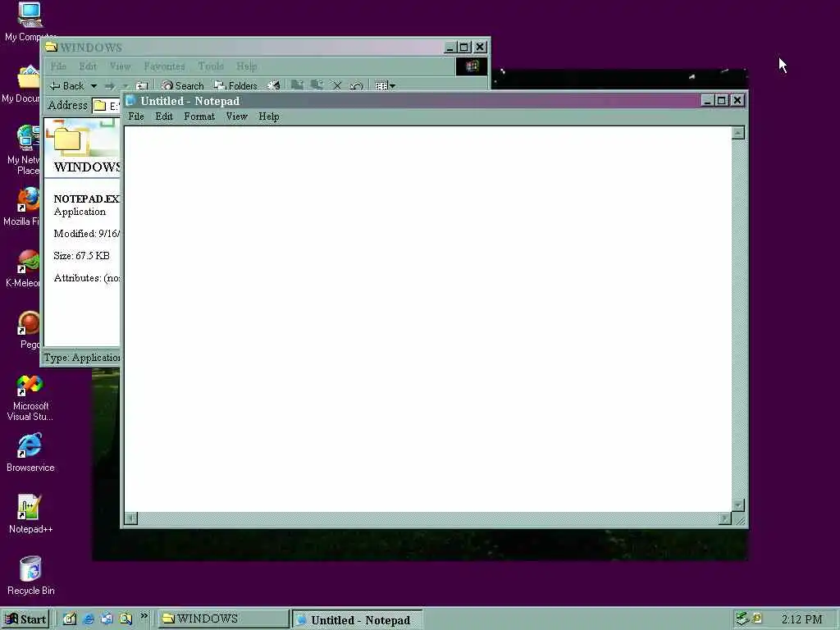Click Notepad's vertical scrollbar down arrow
Screen dimensions: 840x630
pos(738,505)
